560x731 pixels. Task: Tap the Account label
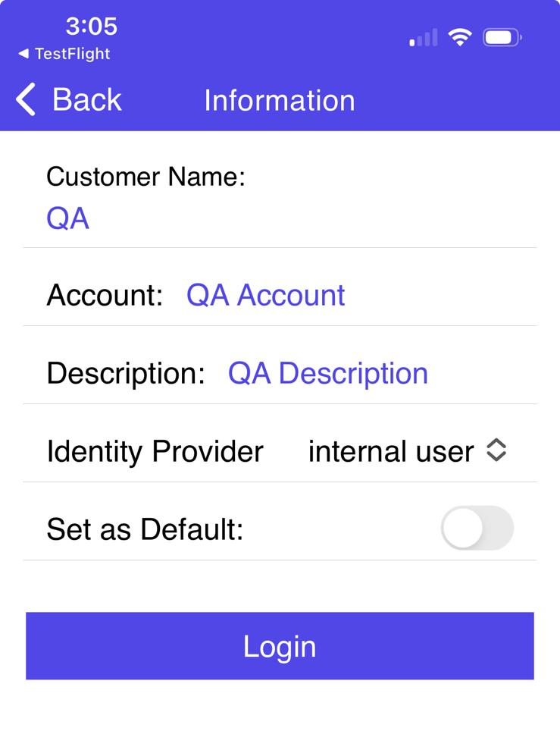(x=105, y=295)
